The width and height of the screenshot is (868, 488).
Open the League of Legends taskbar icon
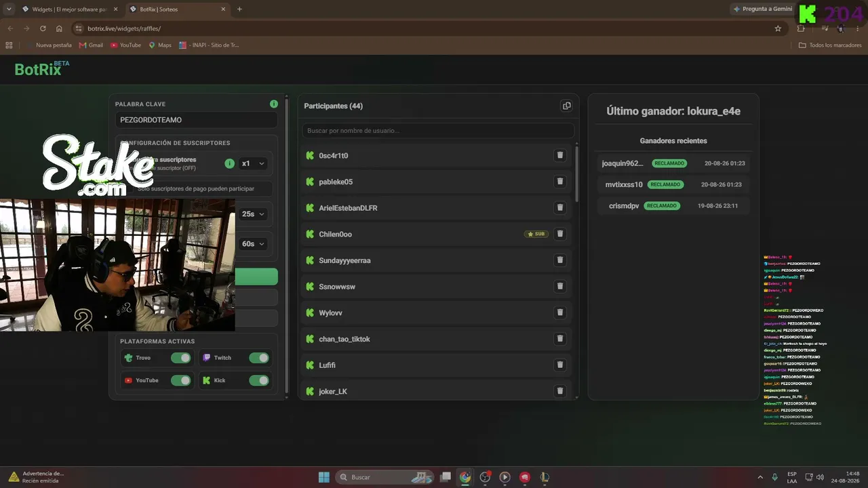pyautogui.click(x=545, y=477)
